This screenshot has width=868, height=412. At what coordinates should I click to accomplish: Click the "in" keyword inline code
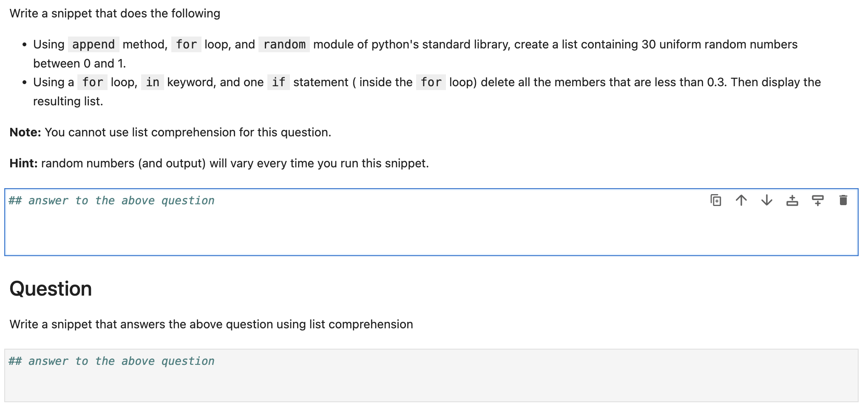click(153, 82)
